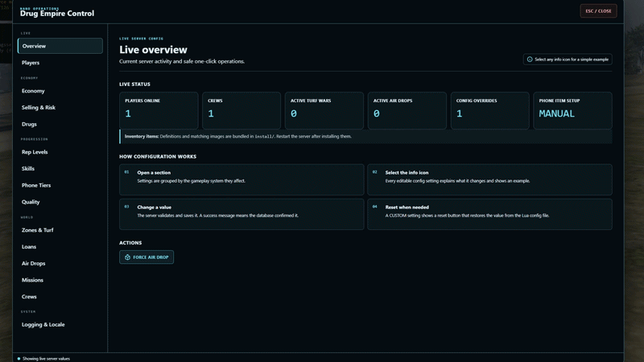Click the Players Online status card

[159, 110]
